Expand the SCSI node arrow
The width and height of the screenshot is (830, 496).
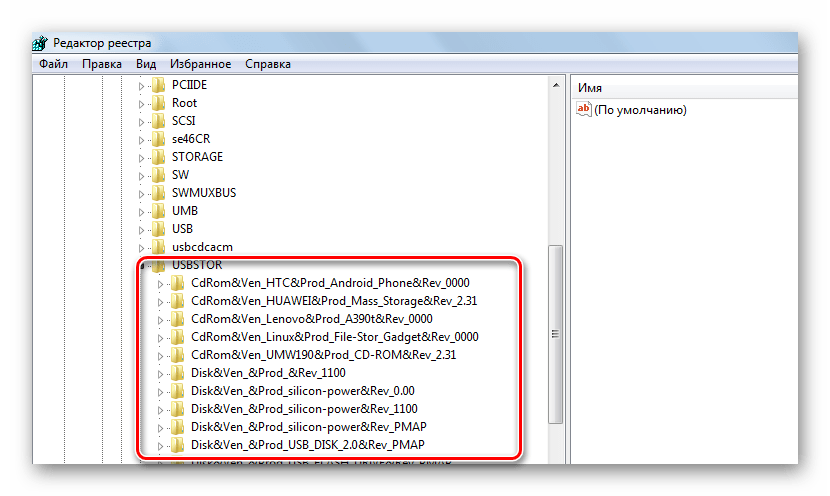click(x=141, y=121)
